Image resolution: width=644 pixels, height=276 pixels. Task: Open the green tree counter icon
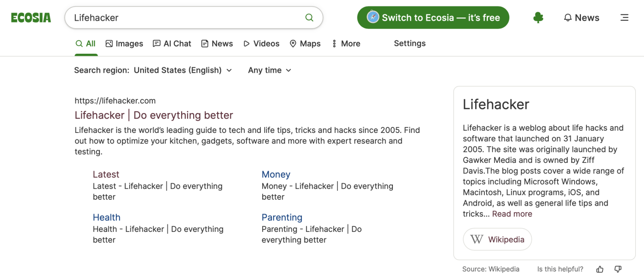pos(538,18)
